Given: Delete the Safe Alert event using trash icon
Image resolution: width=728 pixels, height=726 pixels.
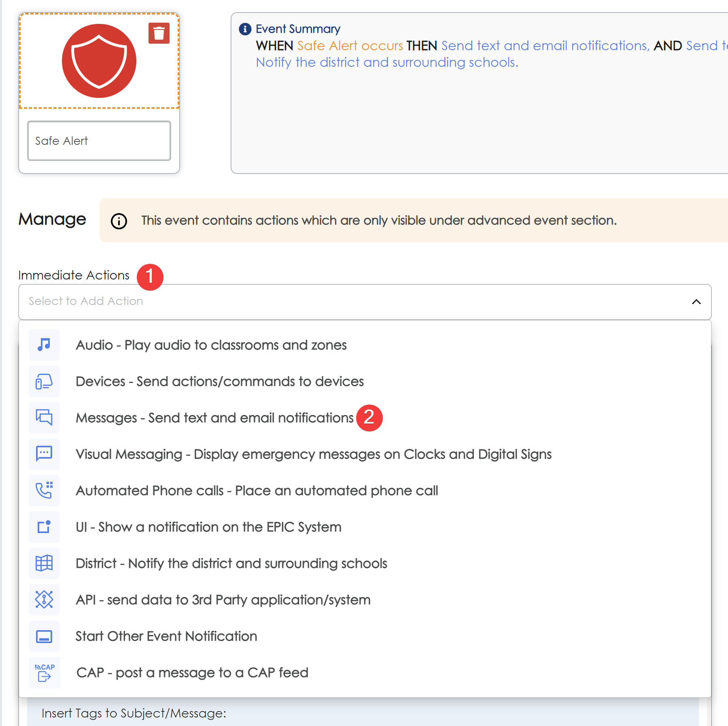Looking at the screenshot, I should tap(159, 33).
